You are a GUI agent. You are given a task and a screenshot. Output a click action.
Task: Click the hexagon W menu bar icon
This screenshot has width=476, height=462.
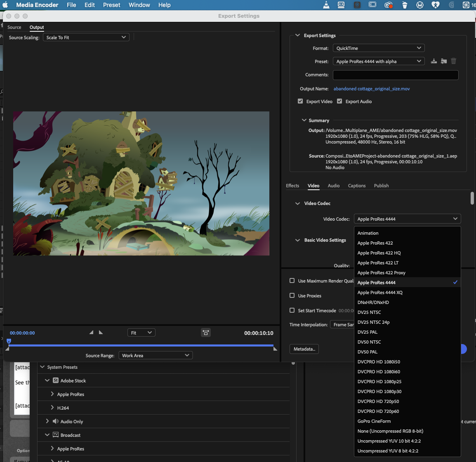point(420,5)
